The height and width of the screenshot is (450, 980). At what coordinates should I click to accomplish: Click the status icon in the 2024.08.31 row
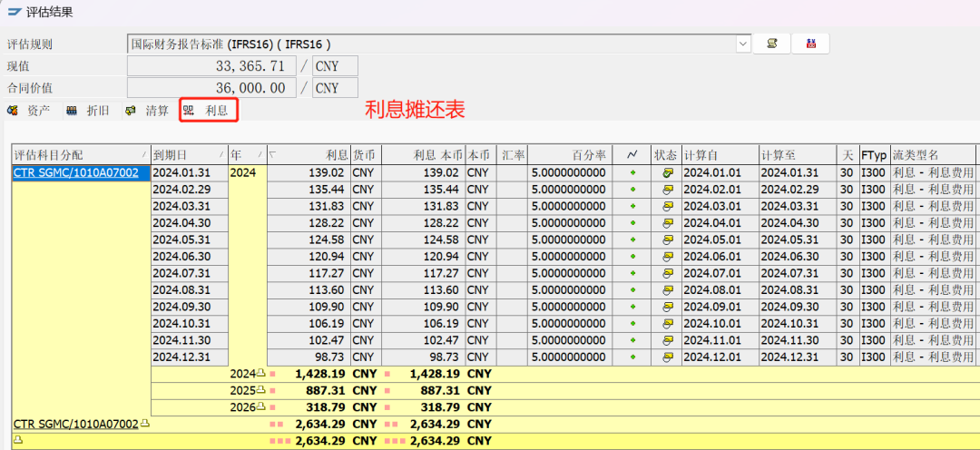pyautogui.click(x=668, y=290)
